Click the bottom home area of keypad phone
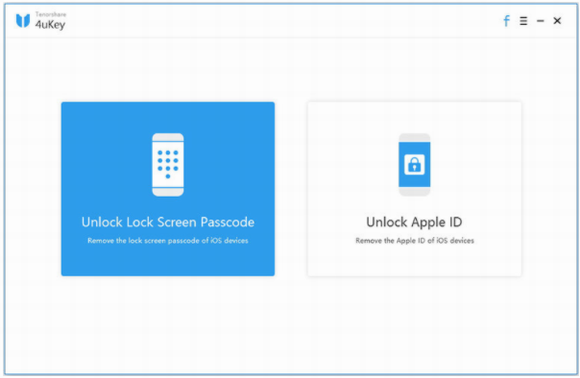This screenshot has height=378, width=580. [168, 192]
